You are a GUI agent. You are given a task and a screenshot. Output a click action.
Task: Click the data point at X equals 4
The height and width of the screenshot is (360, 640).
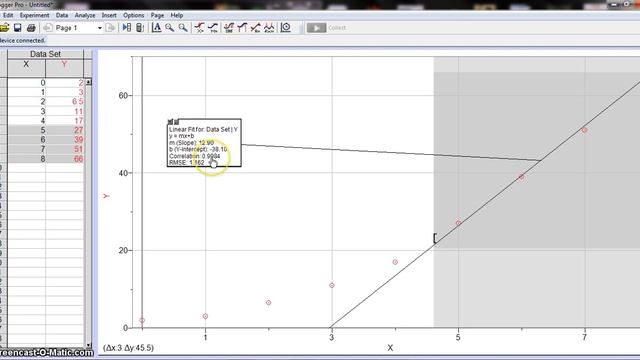(x=395, y=262)
